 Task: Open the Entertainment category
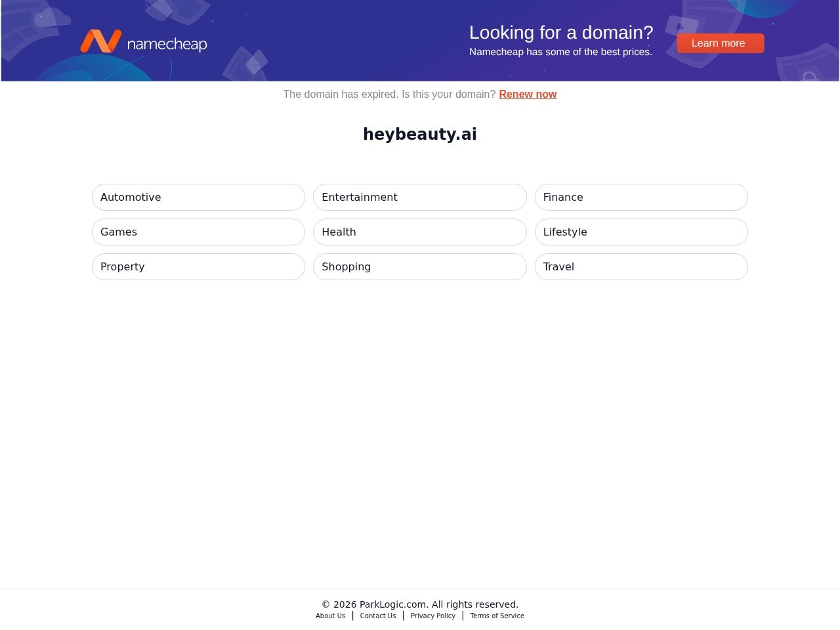[x=419, y=197]
